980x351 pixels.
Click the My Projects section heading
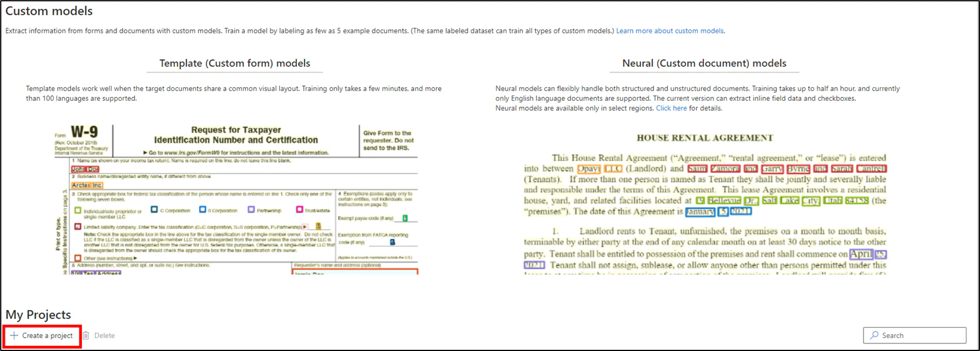pos(38,315)
